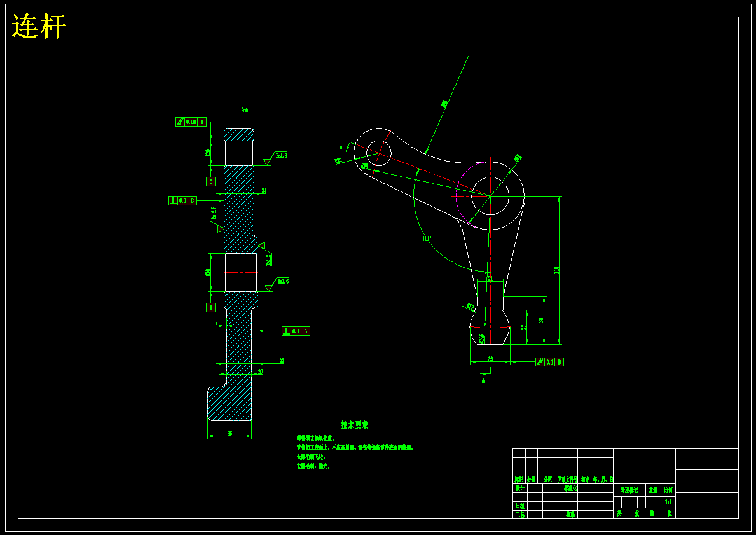
Task: Click the 比例 cell in the title block
Action: tap(668, 490)
